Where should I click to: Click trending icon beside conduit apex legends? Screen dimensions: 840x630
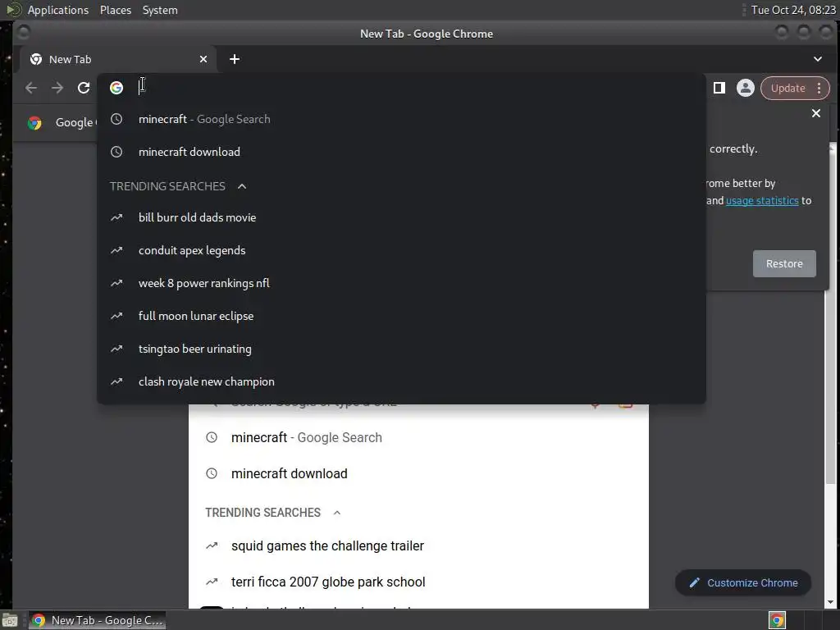[x=116, y=251]
